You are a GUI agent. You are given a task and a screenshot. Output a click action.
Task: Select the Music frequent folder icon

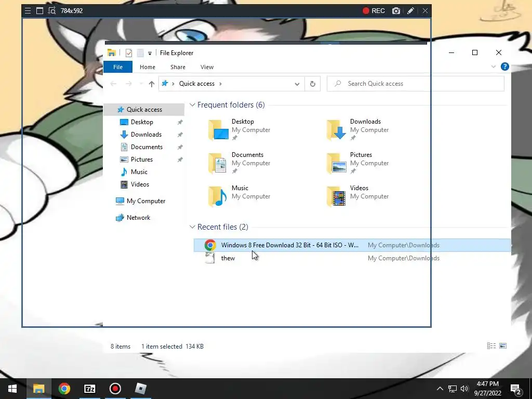[x=218, y=196]
